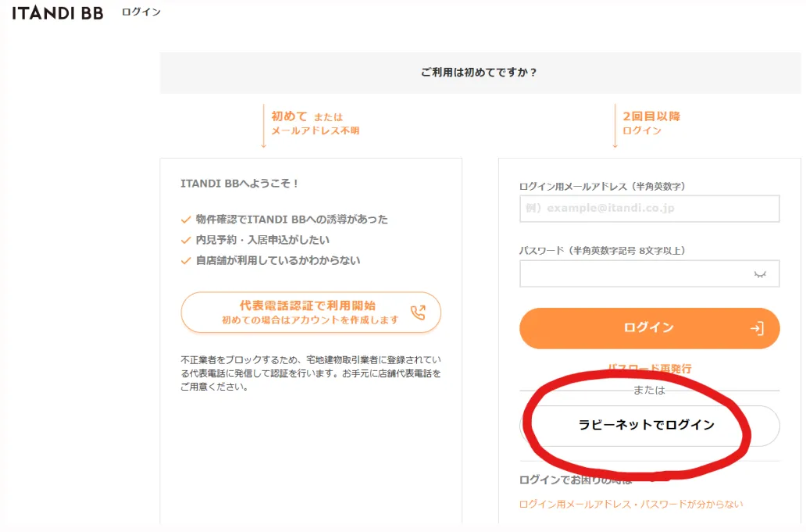The width and height of the screenshot is (806, 532).
Task: Click ラビーネットでログイン button
Action: click(x=649, y=426)
